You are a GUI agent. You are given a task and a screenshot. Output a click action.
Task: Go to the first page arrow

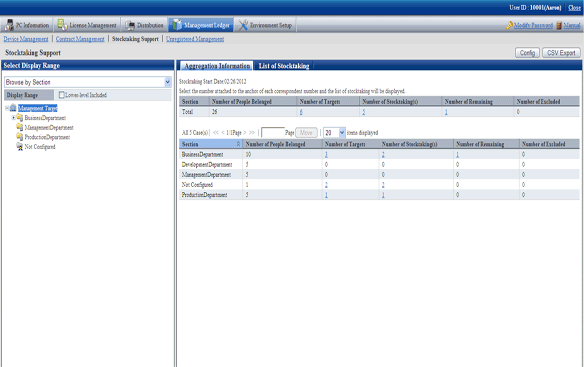coord(216,133)
